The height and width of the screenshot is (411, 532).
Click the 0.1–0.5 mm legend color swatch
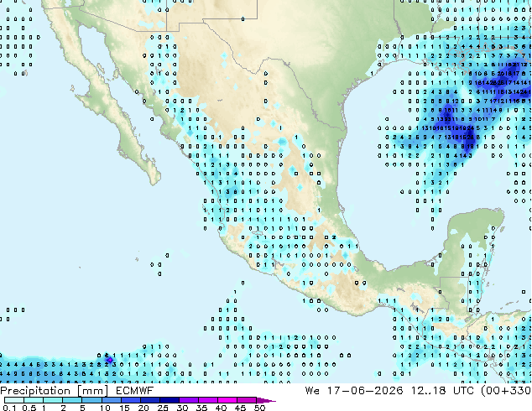coord(14,400)
